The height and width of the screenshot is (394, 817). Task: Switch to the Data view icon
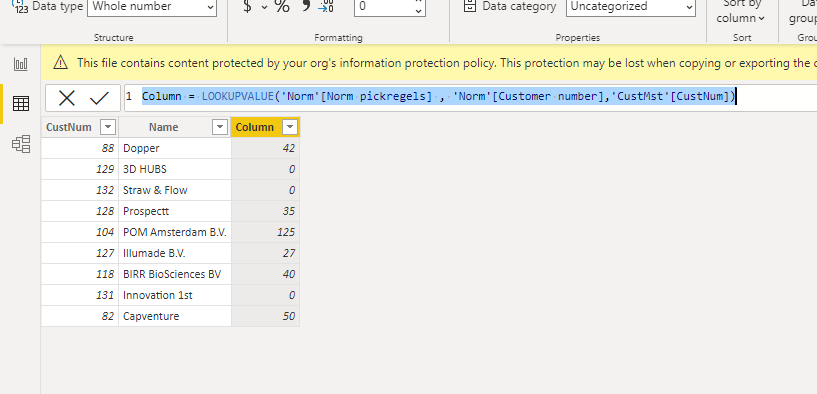point(21,104)
